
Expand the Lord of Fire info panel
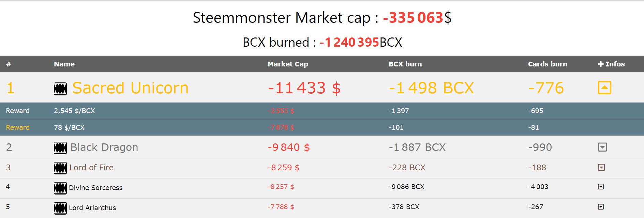coord(602,167)
